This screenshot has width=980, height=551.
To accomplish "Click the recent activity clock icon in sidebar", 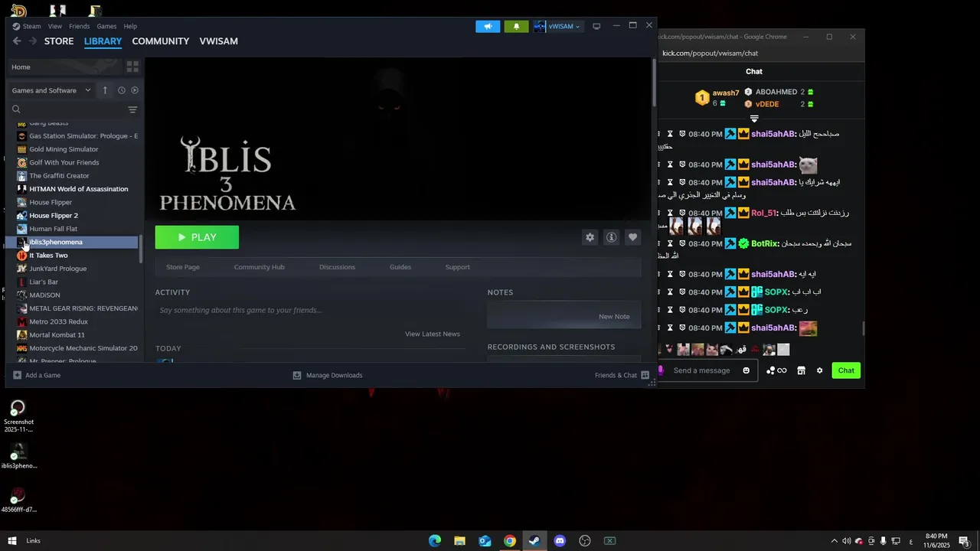I will pyautogui.click(x=121, y=90).
